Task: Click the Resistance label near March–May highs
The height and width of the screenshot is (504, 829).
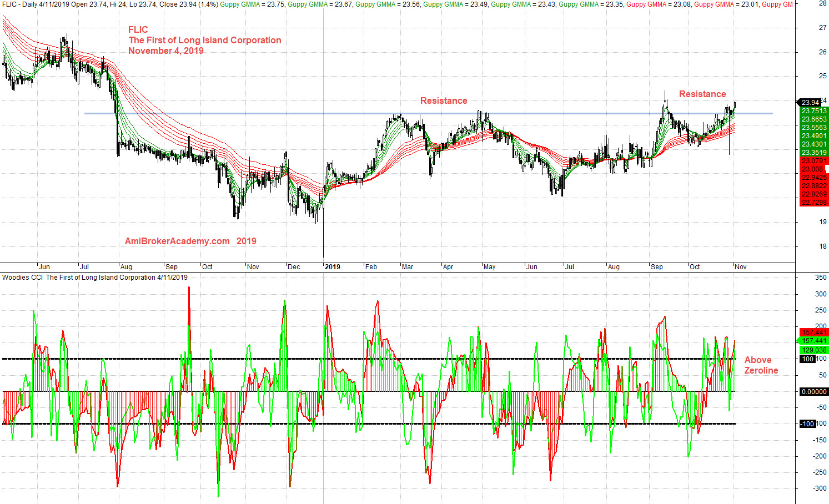Action: pos(444,100)
